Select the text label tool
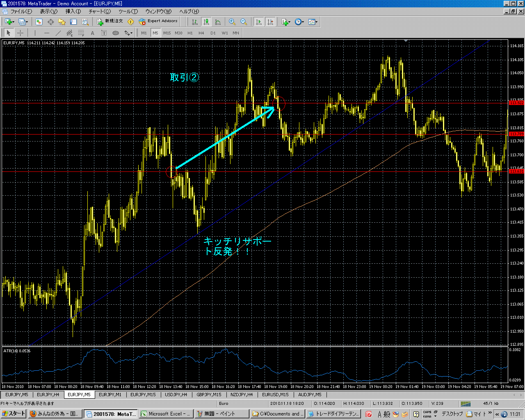Screen dimensions: 525x420 point(92,33)
